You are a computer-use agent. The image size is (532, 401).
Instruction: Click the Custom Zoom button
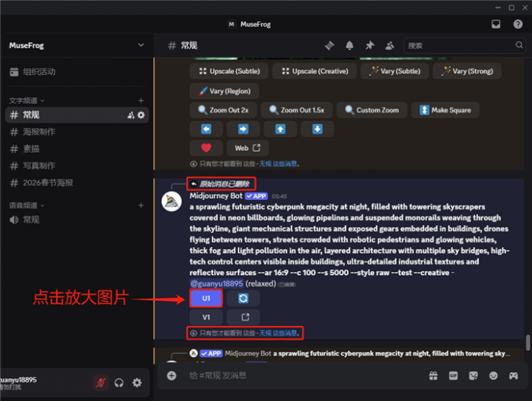pyautogui.click(x=372, y=110)
